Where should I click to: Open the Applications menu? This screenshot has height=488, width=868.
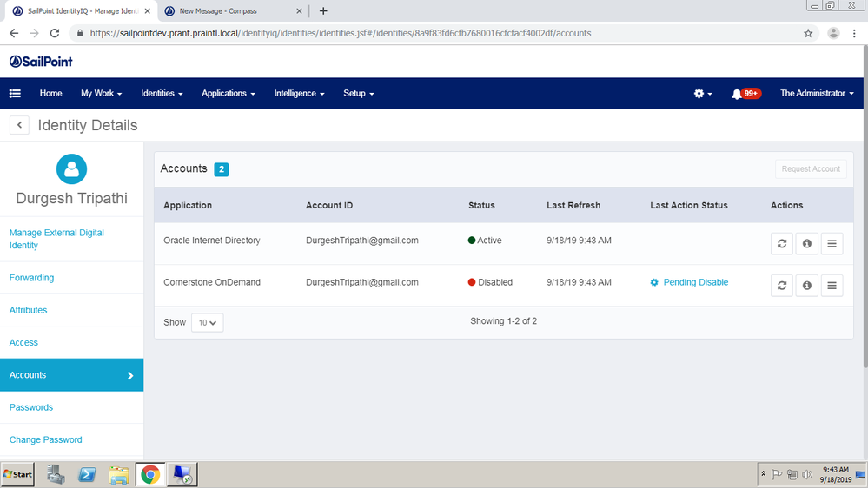[x=228, y=94]
